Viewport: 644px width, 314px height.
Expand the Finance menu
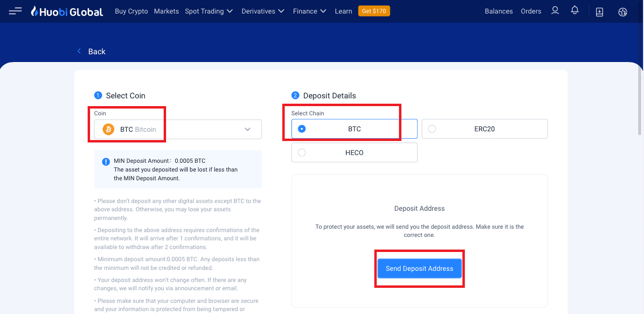(x=310, y=11)
